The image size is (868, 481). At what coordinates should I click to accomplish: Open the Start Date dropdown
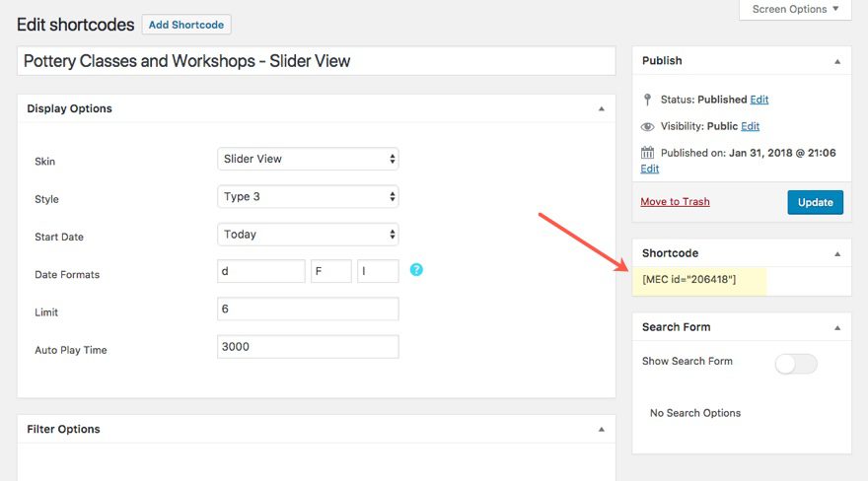click(x=308, y=235)
